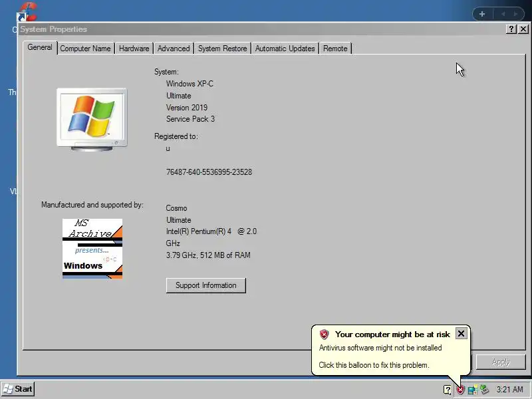This screenshot has width=532, height=399.
Task: Click the grayed Apply button
Action: tap(501, 362)
